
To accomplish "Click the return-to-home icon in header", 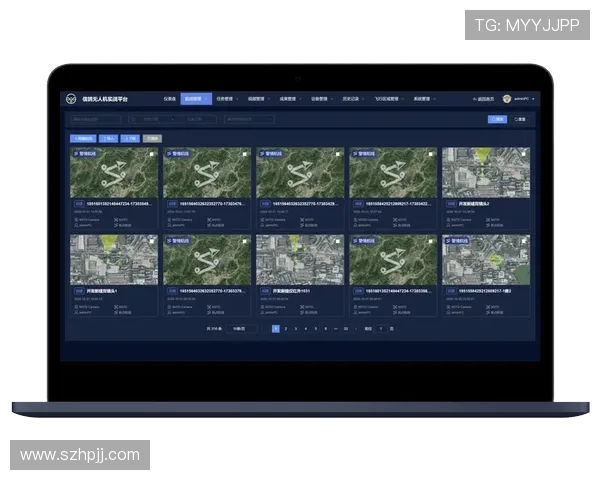I will point(475,99).
